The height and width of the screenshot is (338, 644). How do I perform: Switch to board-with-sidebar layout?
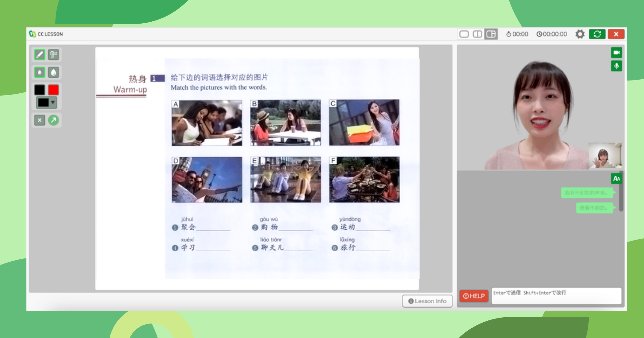click(x=491, y=34)
